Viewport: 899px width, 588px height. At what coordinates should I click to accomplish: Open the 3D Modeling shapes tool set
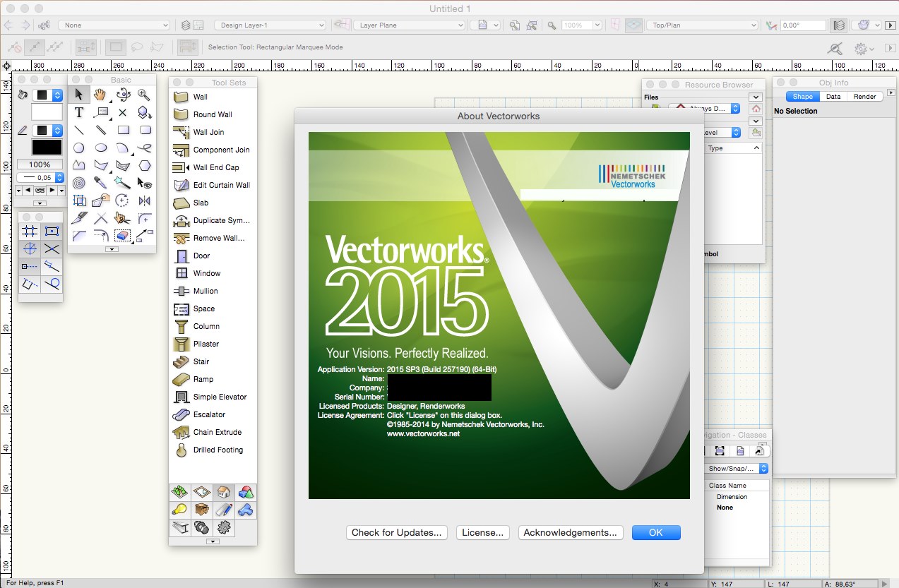245,492
